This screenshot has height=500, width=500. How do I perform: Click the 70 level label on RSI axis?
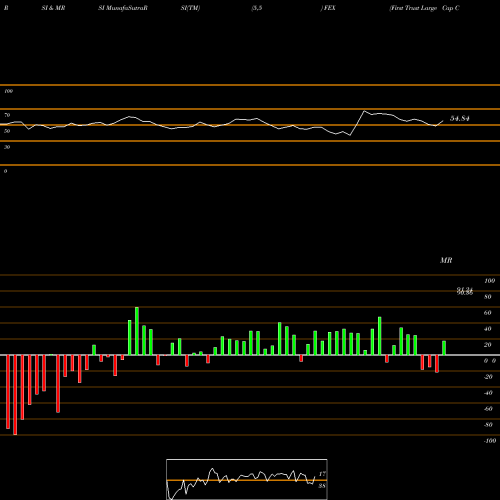click(x=7, y=115)
